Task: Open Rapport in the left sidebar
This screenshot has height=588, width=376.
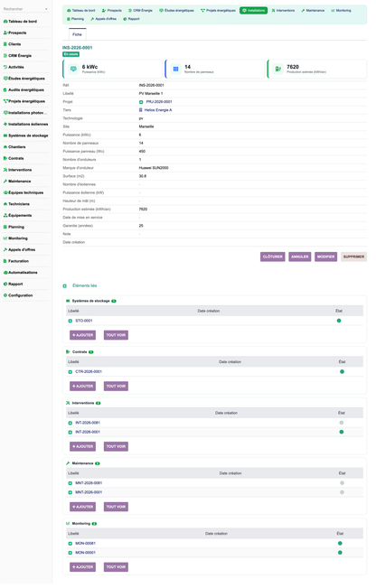Action: [15, 284]
